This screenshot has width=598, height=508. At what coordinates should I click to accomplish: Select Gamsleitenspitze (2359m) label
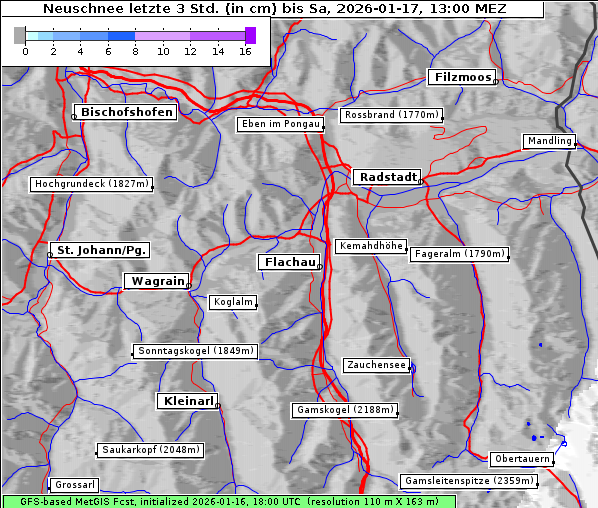pyautogui.click(x=469, y=481)
